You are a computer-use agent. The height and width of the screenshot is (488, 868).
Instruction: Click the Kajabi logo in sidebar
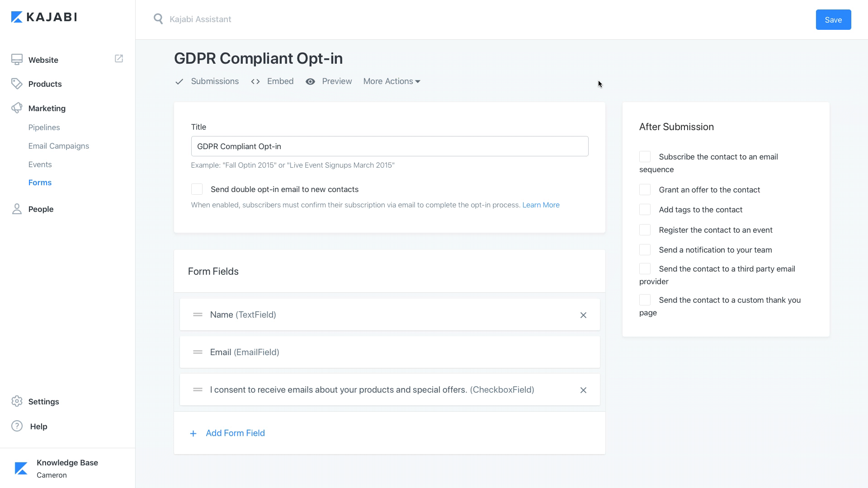[x=44, y=17]
